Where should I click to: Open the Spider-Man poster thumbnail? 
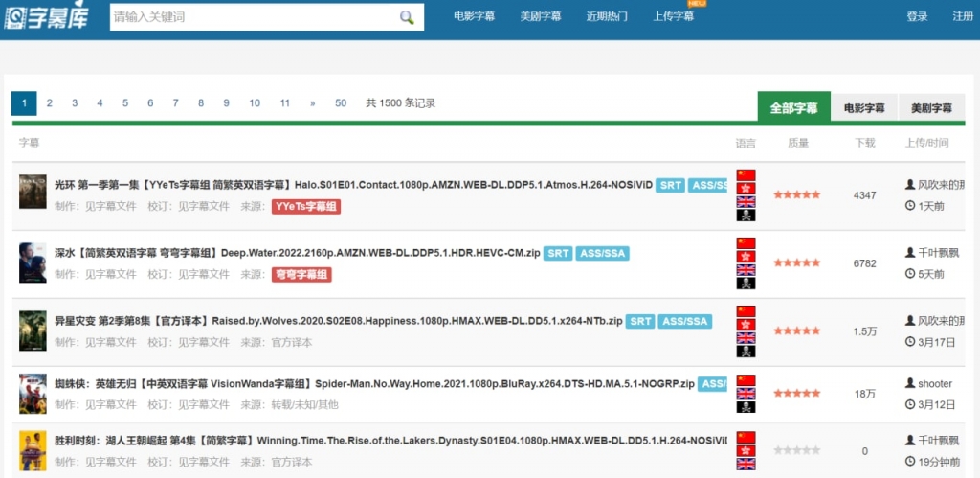click(33, 394)
